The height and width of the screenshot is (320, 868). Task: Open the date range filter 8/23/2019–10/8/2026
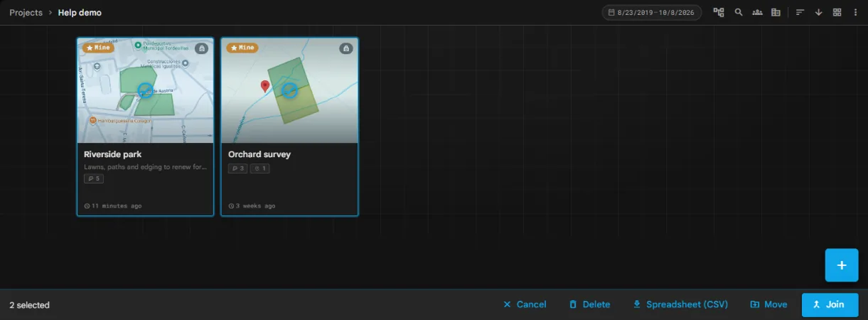tap(652, 13)
